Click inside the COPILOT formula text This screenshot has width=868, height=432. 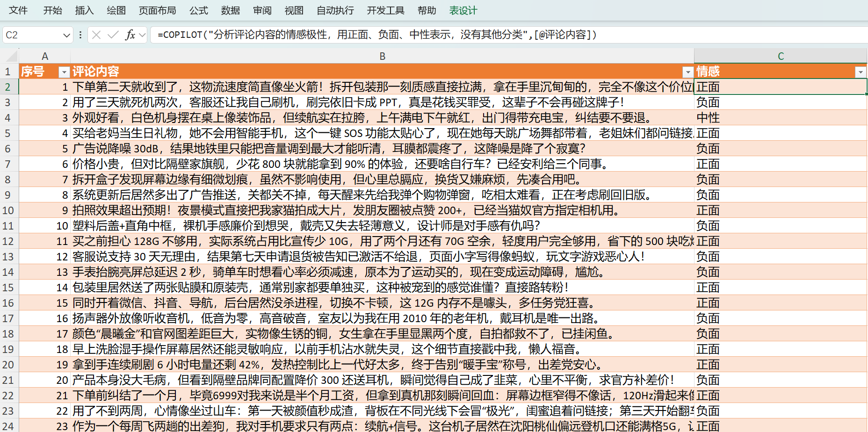[x=374, y=35]
